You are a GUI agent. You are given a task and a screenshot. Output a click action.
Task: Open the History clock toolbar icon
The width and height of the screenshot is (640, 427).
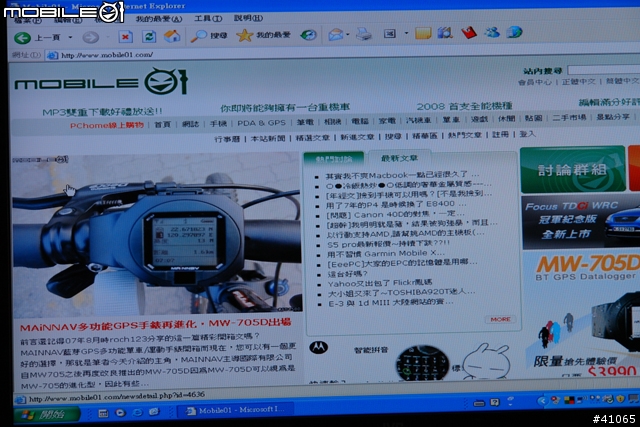308,35
